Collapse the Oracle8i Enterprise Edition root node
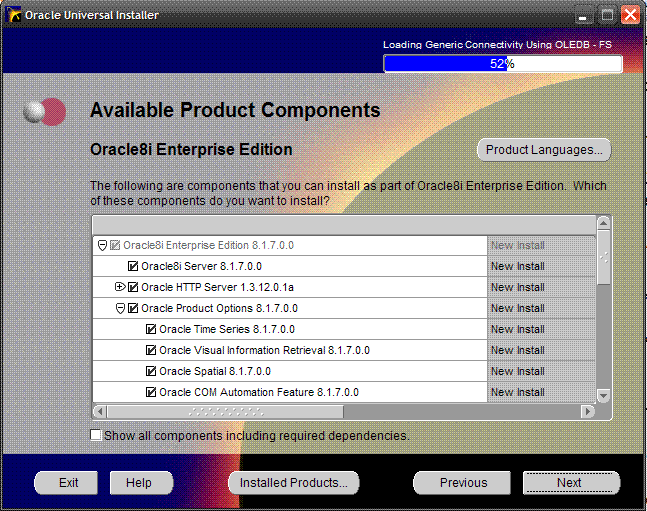This screenshot has height=511, width=647. click(x=102, y=245)
